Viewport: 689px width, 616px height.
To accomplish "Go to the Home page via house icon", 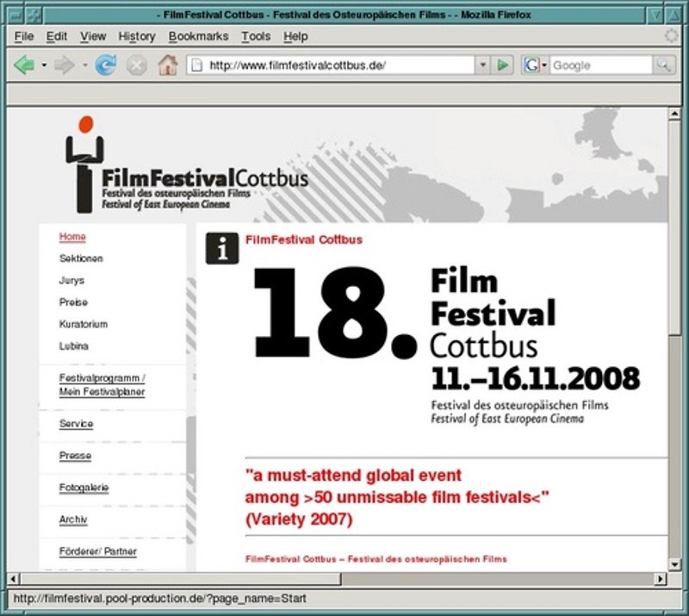I will [168, 65].
